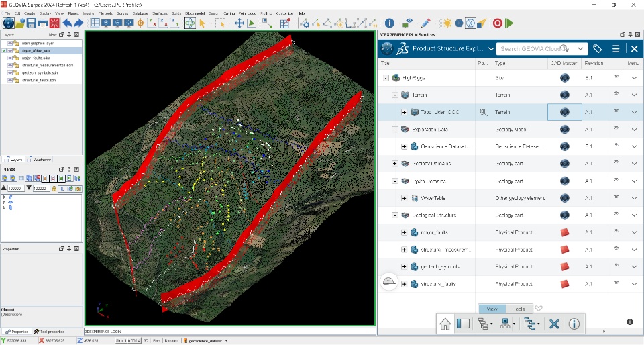Toggle visibility eye for Hydro Domains row
The image size is (644, 345).
click(616, 179)
